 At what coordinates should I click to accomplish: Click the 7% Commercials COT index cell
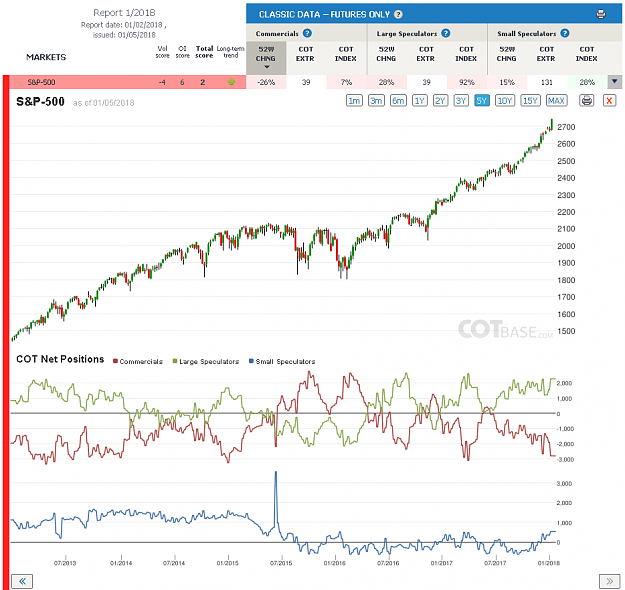tap(346, 82)
